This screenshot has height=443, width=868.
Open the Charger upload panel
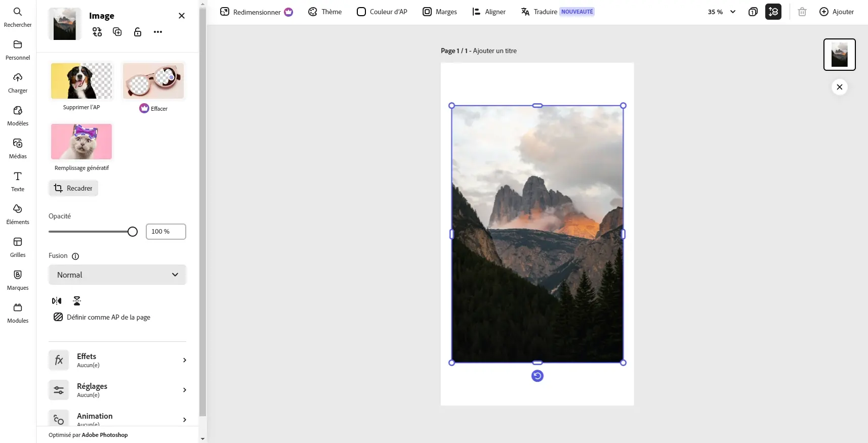point(18,82)
